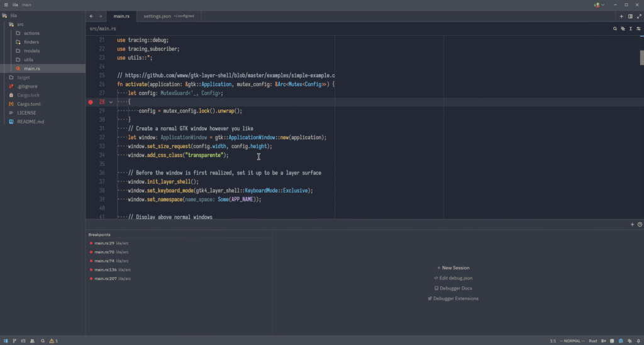
Task: Click the buffer search magnifier icon
Action: pos(615,28)
